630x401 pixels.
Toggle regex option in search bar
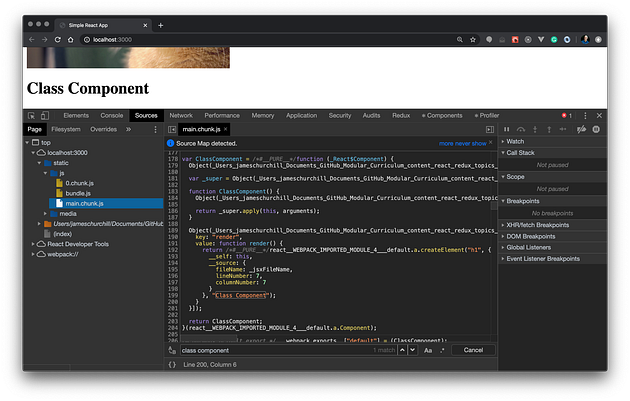[x=442, y=350]
